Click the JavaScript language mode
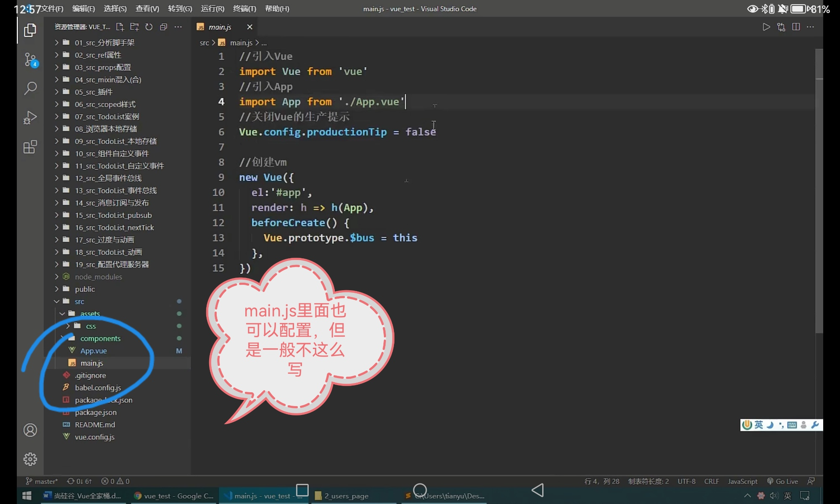This screenshot has width=840, height=504. pos(742,481)
